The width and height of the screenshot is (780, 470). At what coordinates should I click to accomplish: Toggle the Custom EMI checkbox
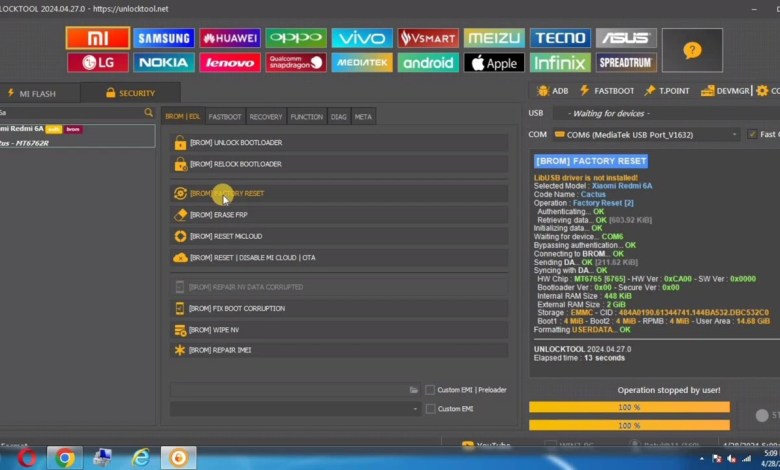(430, 409)
